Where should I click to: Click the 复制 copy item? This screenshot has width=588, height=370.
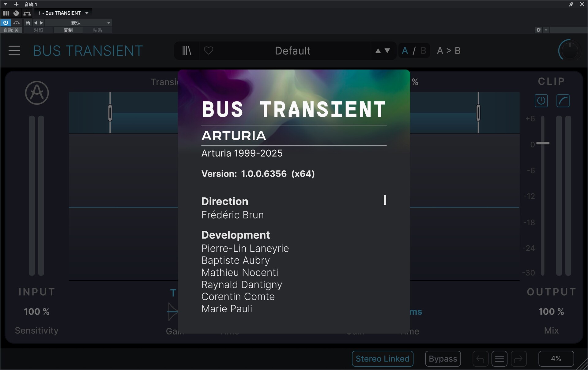point(68,30)
